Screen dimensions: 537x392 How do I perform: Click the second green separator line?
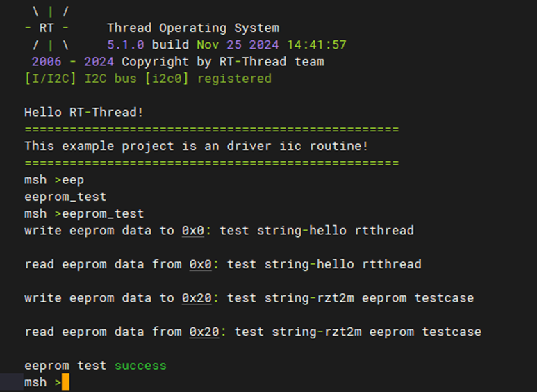pyautogui.click(x=212, y=163)
